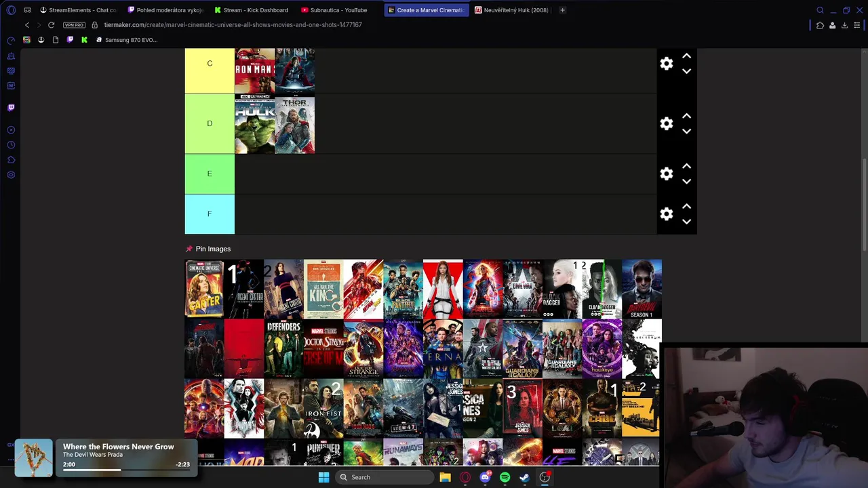Pick the Hawkeye poster
Image resolution: width=868 pixels, height=488 pixels.
602,349
